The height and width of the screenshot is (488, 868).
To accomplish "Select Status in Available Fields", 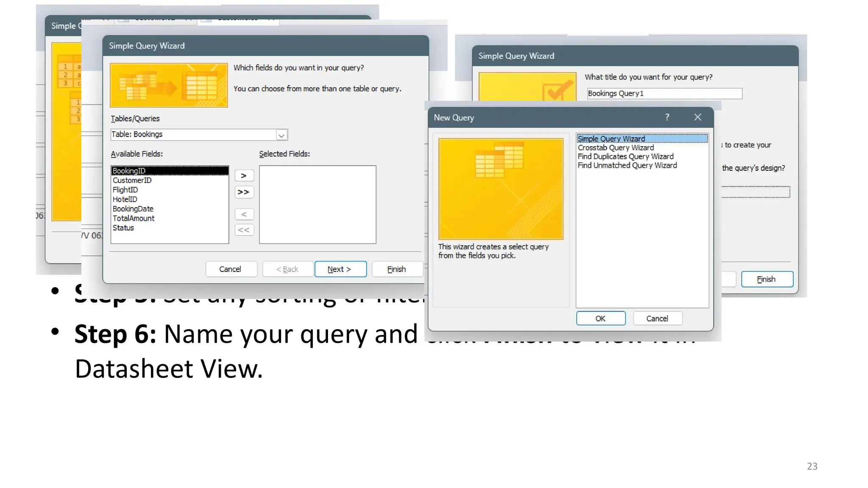I will [170, 228].
